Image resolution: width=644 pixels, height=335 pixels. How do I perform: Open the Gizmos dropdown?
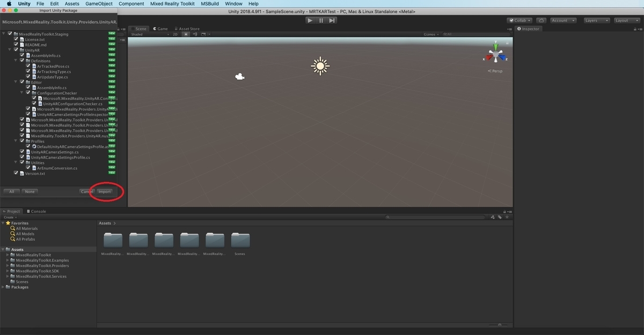[x=431, y=34]
